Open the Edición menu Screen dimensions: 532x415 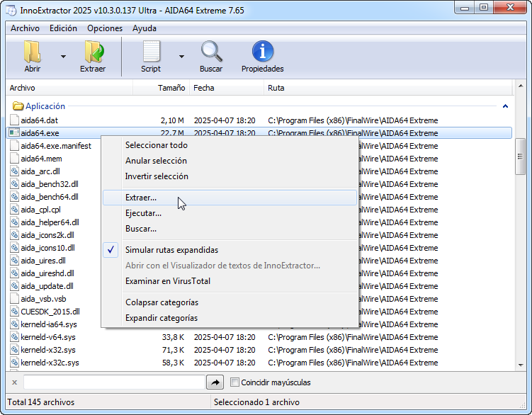[64, 28]
